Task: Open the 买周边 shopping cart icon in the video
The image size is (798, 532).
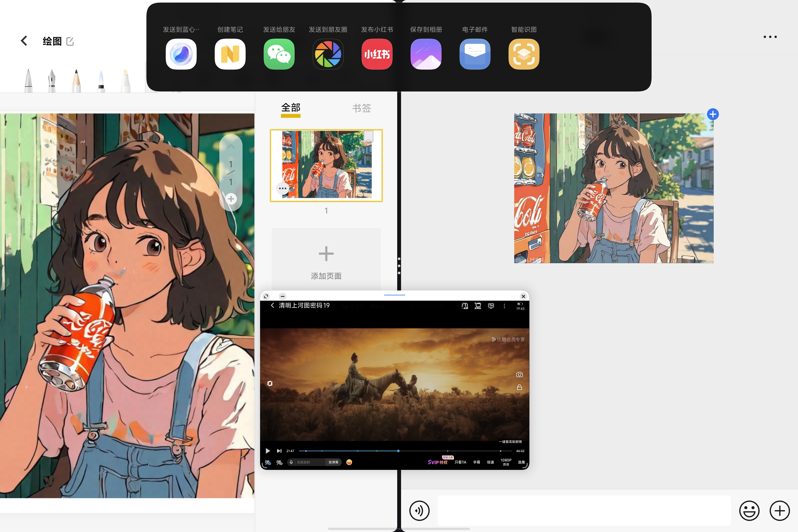Action: point(478,306)
